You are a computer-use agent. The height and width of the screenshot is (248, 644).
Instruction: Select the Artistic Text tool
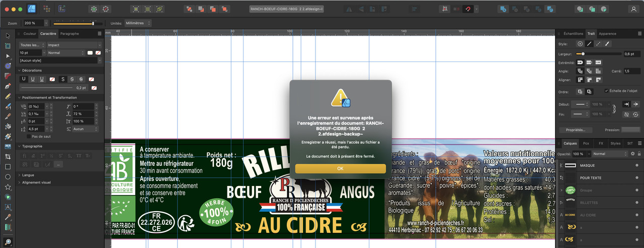coord(8,207)
